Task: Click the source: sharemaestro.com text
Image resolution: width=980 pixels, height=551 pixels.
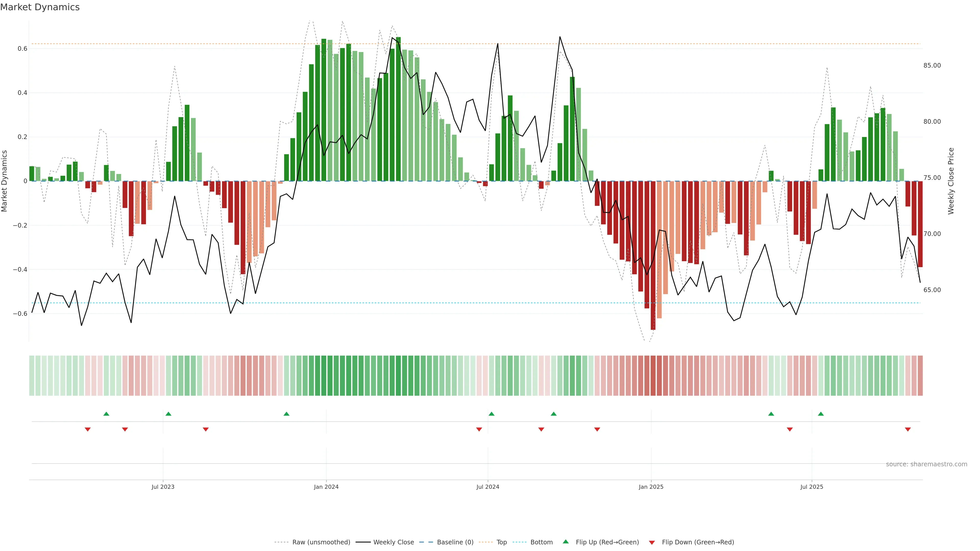Action: click(x=926, y=464)
